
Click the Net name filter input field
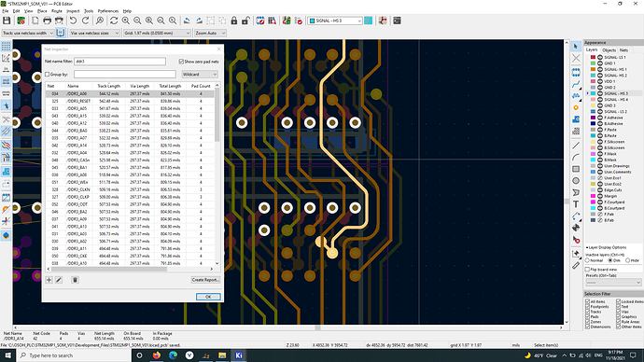pos(119,62)
